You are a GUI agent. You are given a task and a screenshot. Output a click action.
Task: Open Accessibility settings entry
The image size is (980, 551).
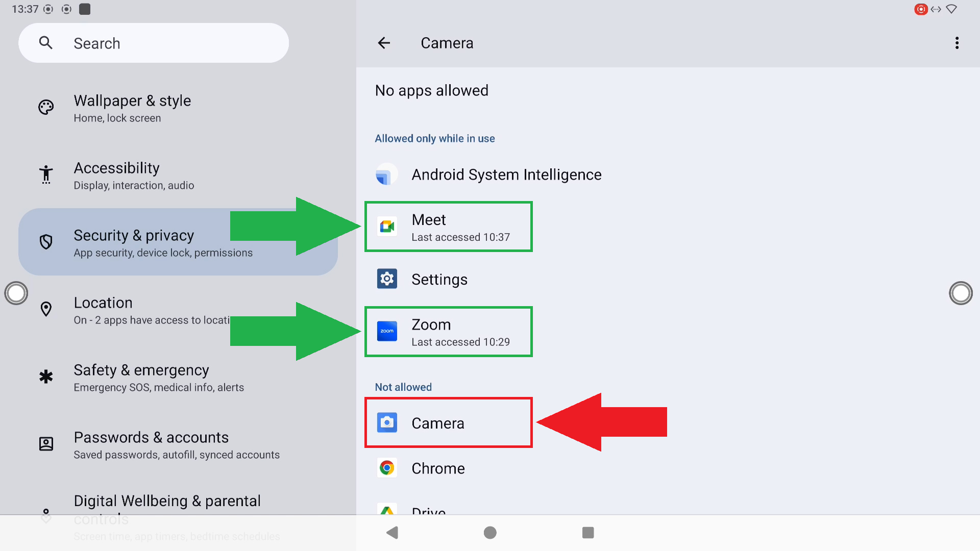coord(134,176)
